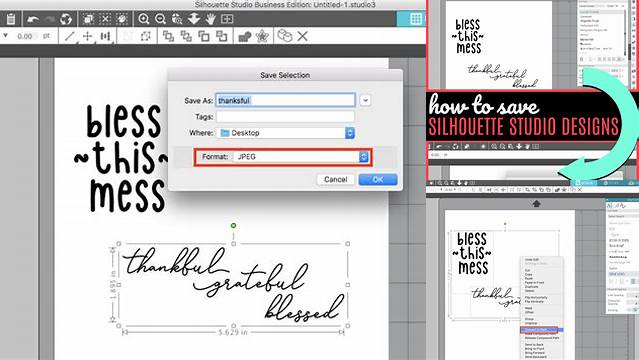
Task: Click the Fit to Window arrow icon
Action: coord(194,19)
